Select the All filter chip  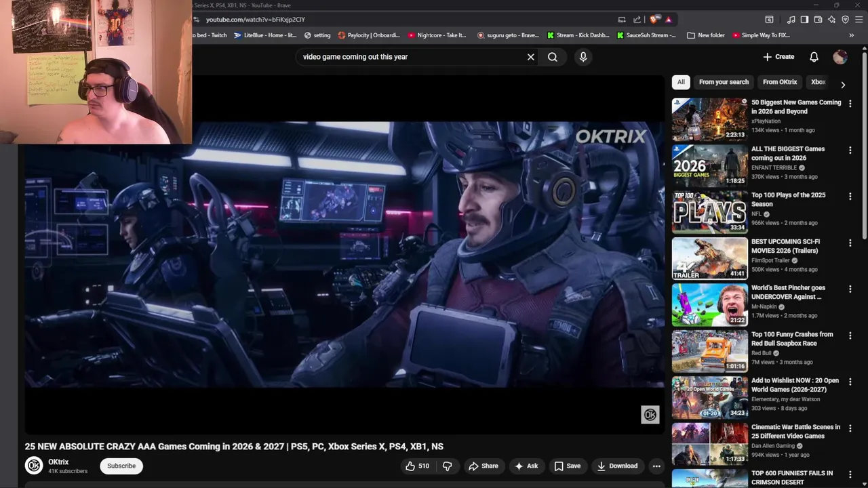click(x=681, y=82)
